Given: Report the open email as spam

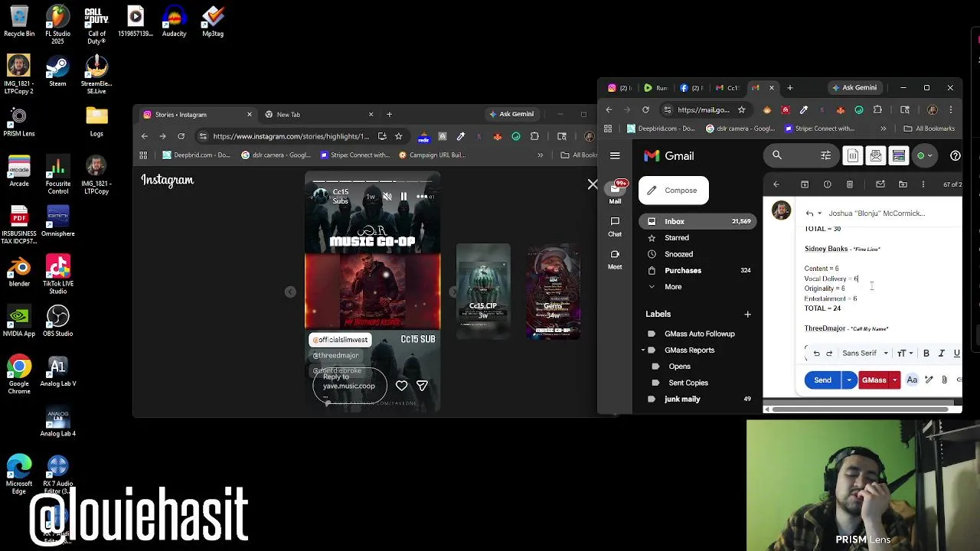Looking at the screenshot, I should tap(827, 184).
